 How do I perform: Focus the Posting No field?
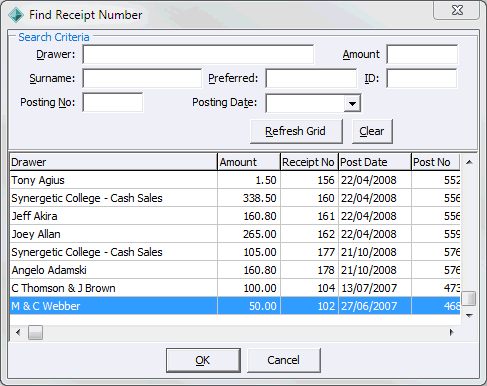point(113,102)
